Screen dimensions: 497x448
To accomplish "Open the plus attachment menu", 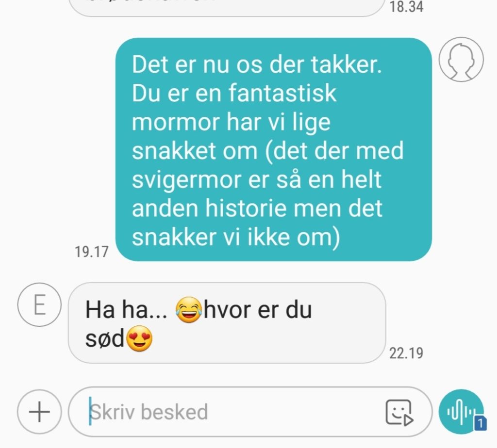I will (x=39, y=412).
